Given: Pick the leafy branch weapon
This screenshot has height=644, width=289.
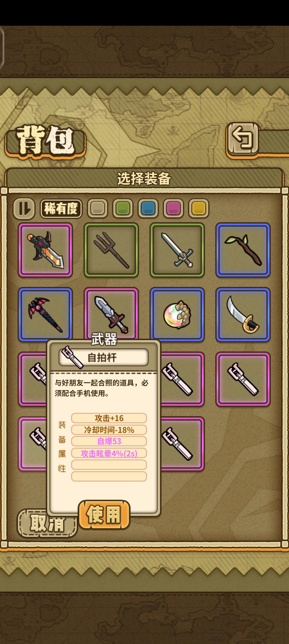Looking at the screenshot, I should (x=243, y=250).
